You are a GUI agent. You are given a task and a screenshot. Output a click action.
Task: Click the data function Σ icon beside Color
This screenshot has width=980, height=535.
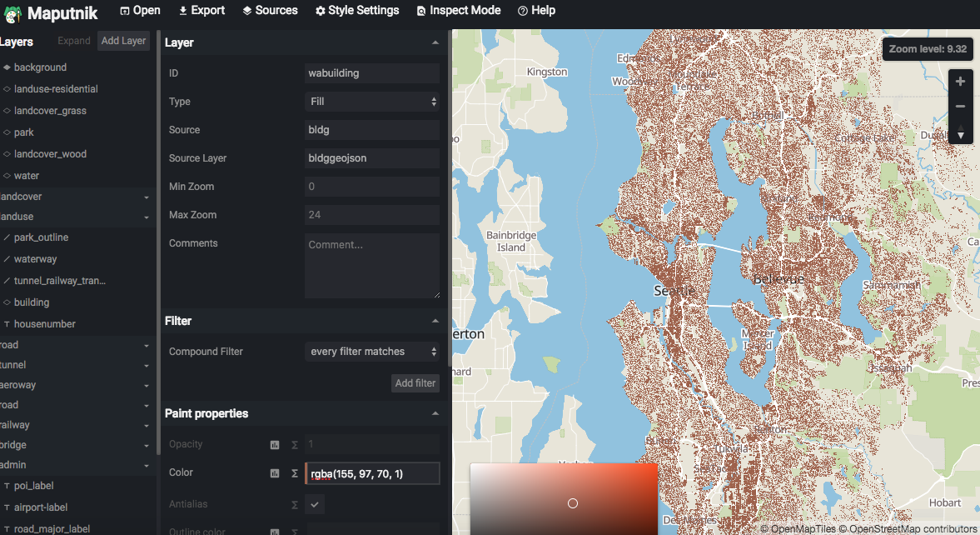pyautogui.click(x=293, y=472)
